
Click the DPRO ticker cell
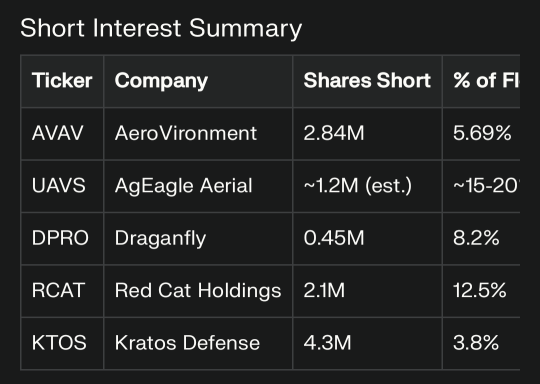click(60, 238)
